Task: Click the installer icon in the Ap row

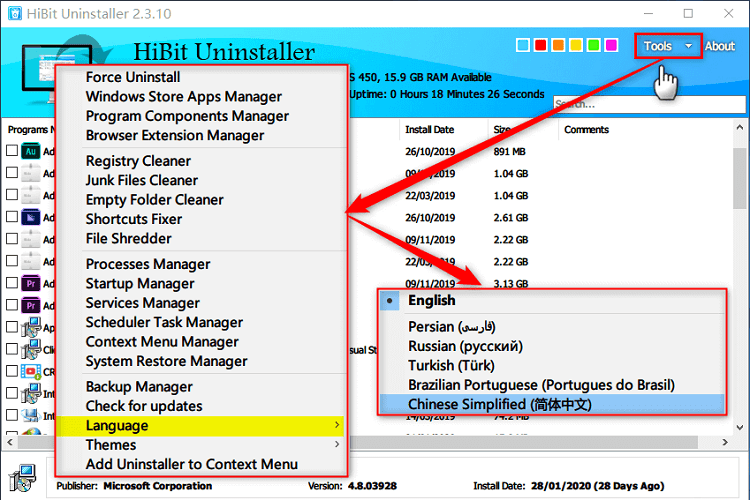Action: (x=31, y=328)
